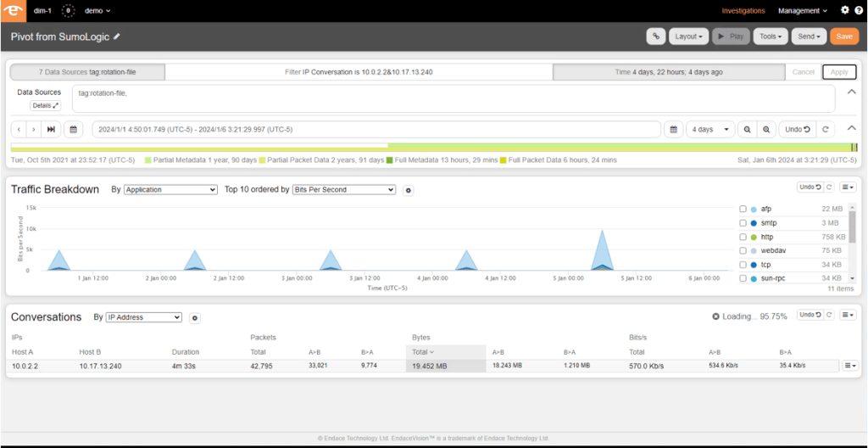The image size is (868, 448).
Task: Open the demo user dropdown
Action: click(x=97, y=10)
